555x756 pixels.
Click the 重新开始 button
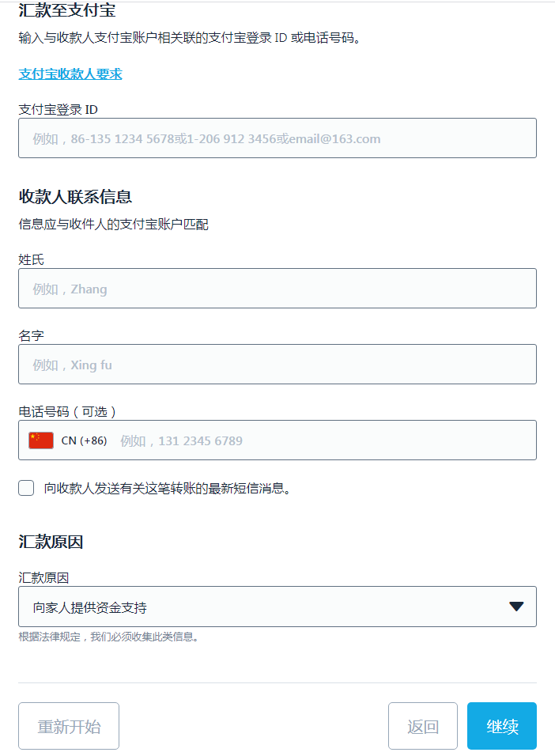coord(69,726)
